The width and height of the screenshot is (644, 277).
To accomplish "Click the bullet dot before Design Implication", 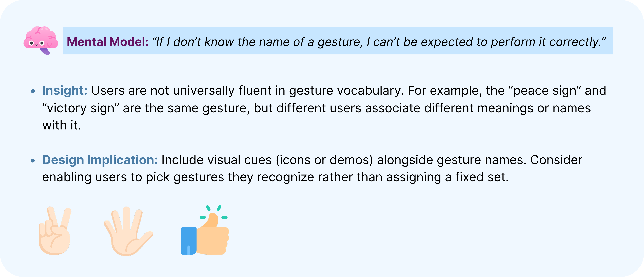I will (x=33, y=160).
